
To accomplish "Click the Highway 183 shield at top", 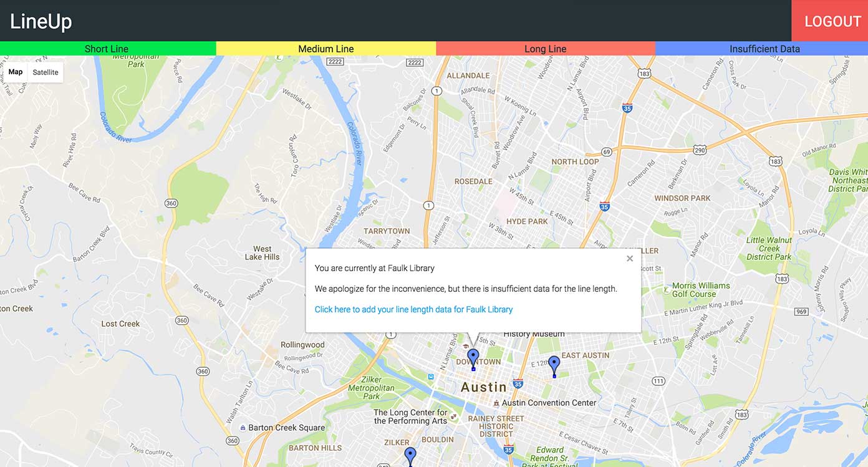I will point(645,74).
